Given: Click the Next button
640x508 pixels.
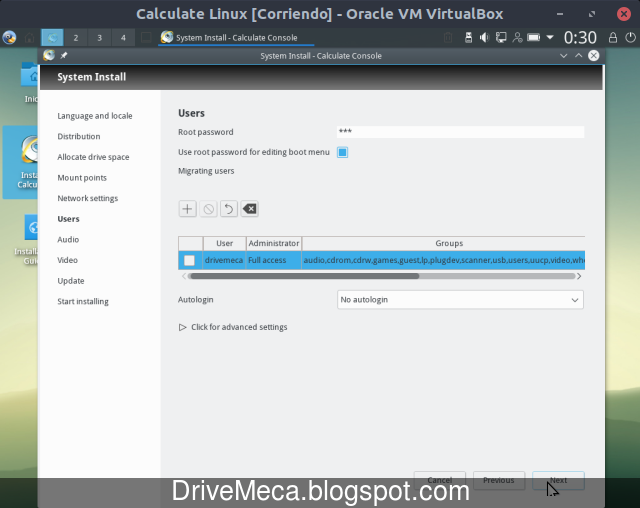Looking at the screenshot, I should click(558, 480).
